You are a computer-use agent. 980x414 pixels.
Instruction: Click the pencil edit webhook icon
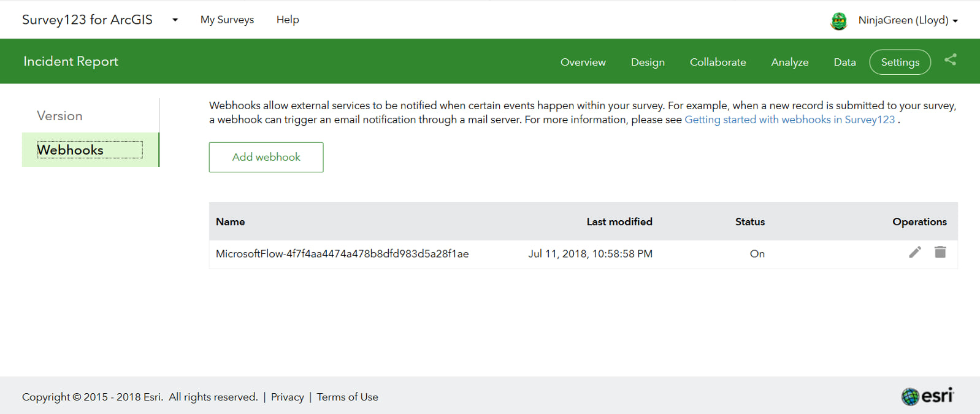click(914, 253)
